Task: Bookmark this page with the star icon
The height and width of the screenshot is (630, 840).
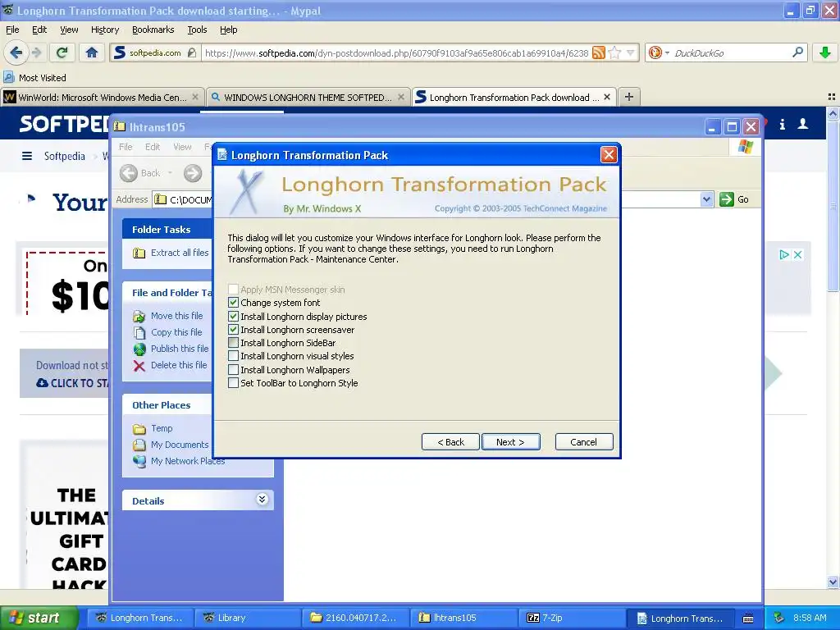Action: pyautogui.click(x=615, y=52)
